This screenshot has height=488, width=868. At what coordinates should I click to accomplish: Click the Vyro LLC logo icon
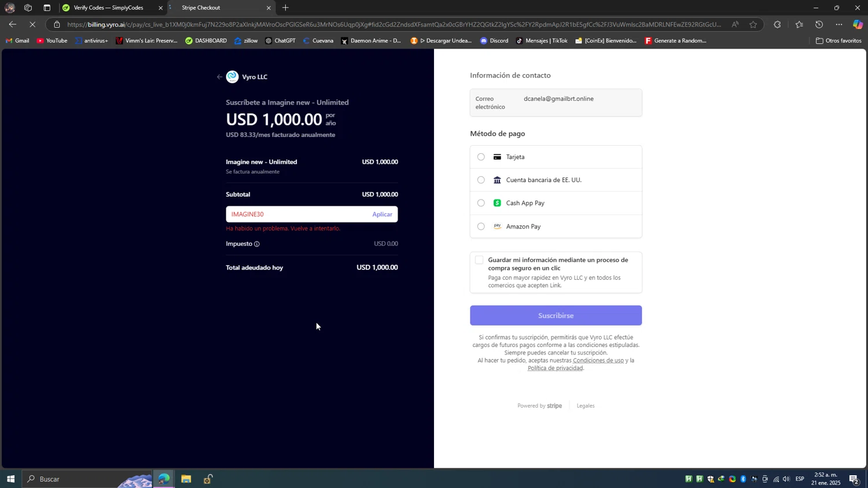pos(232,77)
